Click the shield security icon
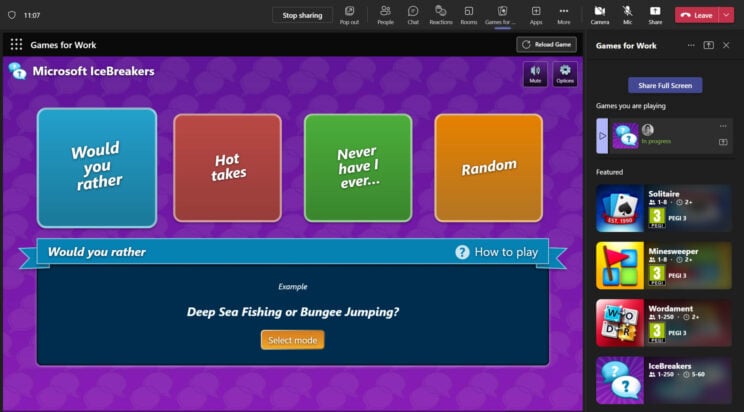The image size is (744, 412). tap(12, 15)
